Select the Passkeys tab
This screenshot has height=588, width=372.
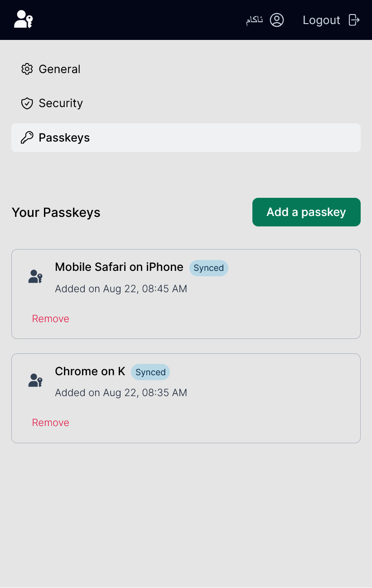tap(64, 137)
